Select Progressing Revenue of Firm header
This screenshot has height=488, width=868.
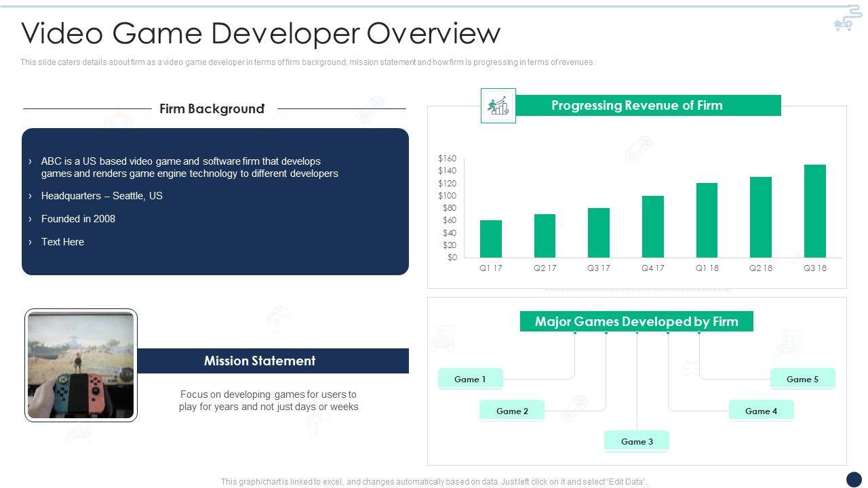[637, 105]
